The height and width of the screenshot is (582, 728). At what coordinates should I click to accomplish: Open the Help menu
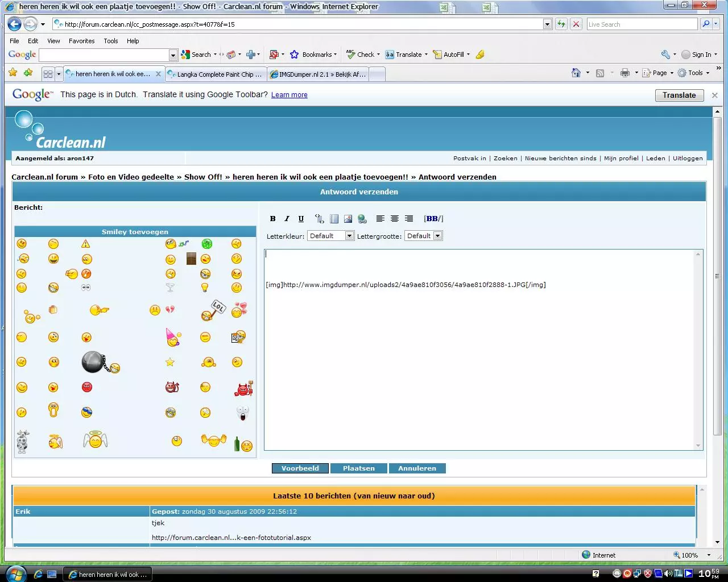(133, 41)
